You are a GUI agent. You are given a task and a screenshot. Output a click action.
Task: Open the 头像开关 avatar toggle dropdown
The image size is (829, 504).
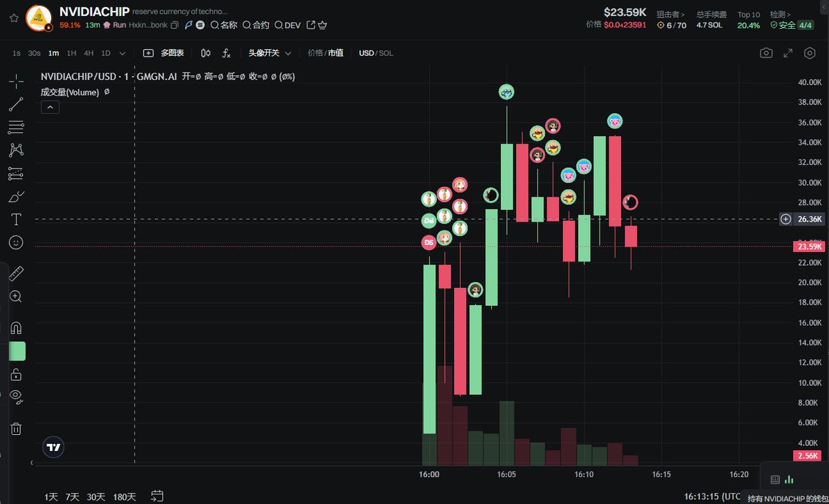click(270, 53)
